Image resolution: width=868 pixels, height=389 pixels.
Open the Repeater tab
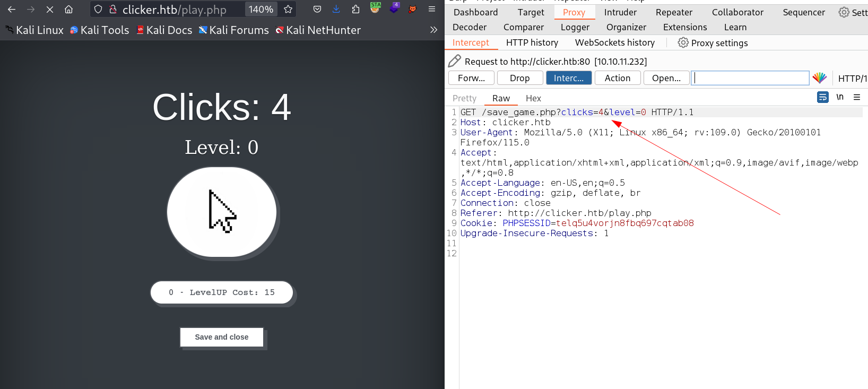[674, 12]
